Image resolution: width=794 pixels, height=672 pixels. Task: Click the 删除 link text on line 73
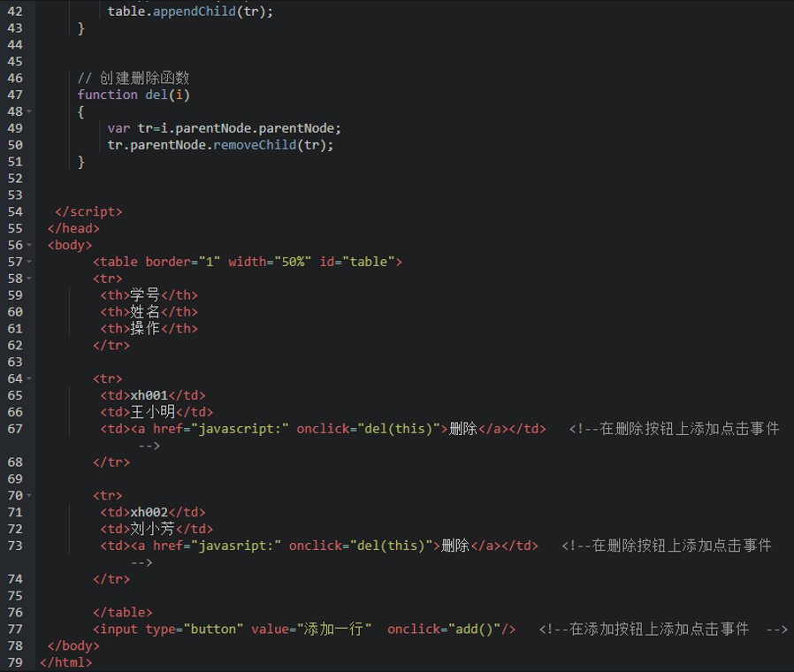pyautogui.click(x=455, y=546)
